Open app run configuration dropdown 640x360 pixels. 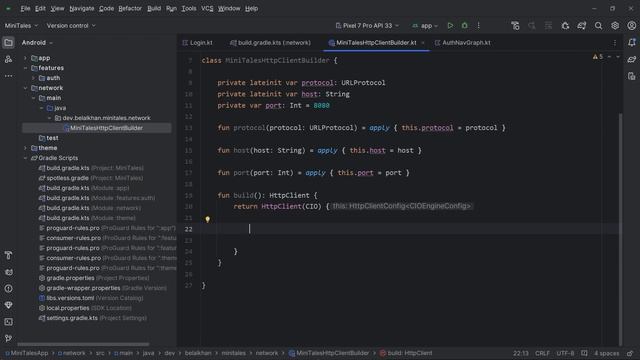tap(424, 26)
